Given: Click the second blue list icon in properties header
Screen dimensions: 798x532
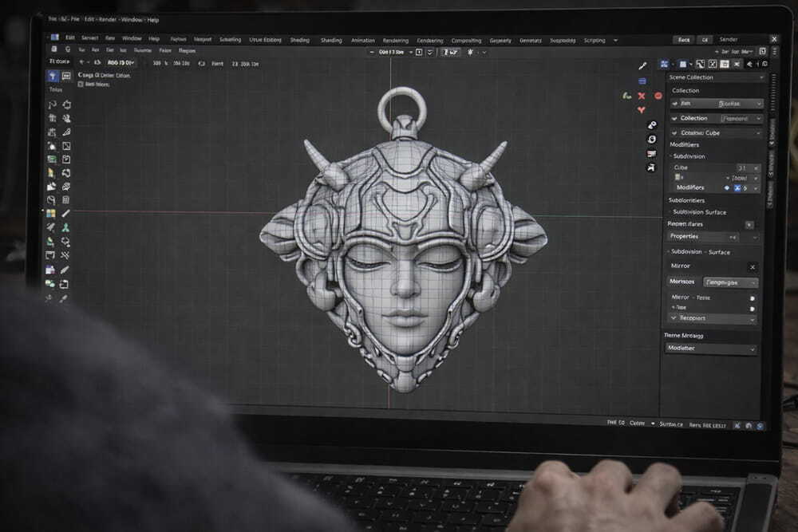Looking at the screenshot, I should pos(683,64).
